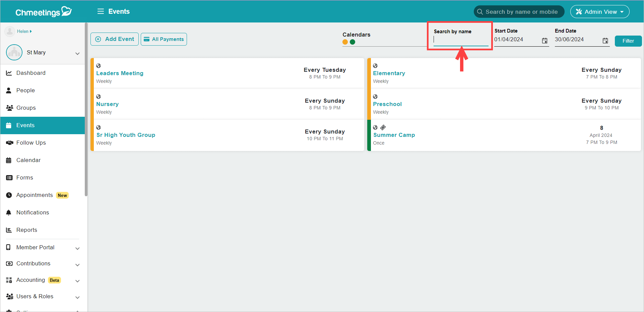Expand the Member Portal submenu chevron

coord(77,249)
